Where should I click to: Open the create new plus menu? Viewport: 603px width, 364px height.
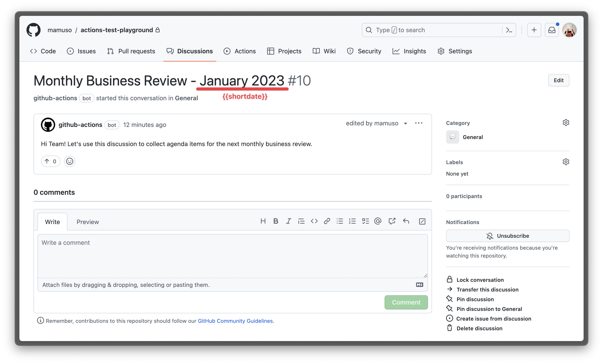(534, 30)
